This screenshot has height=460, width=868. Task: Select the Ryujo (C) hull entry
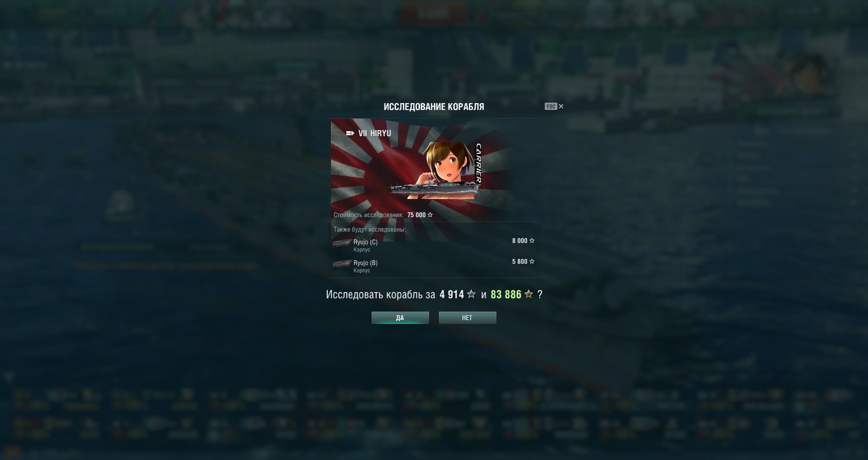pos(434,245)
